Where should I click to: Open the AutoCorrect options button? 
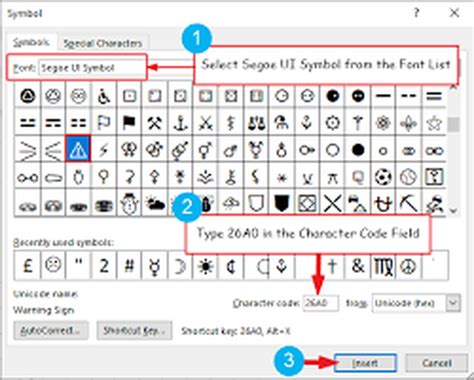coord(51,330)
